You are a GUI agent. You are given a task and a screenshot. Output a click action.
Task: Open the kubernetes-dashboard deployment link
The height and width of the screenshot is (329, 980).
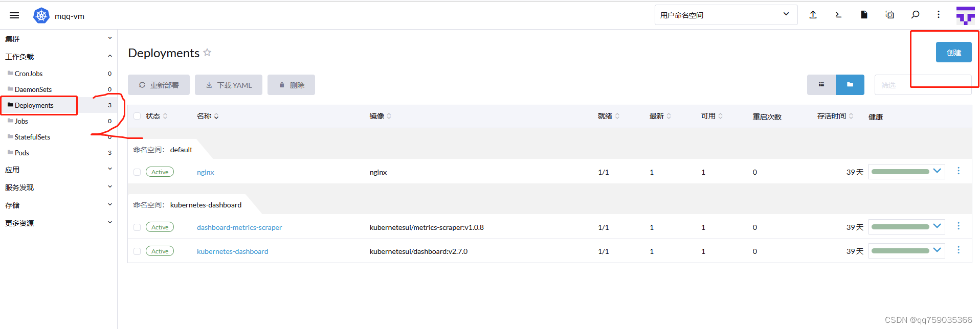[233, 251]
